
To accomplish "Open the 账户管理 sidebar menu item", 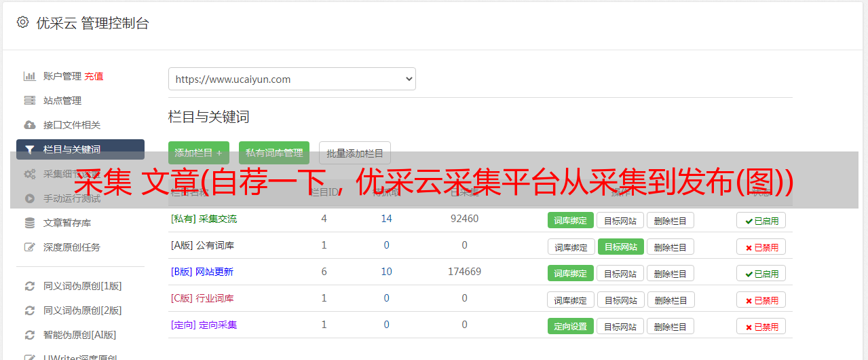I will [62, 76].
